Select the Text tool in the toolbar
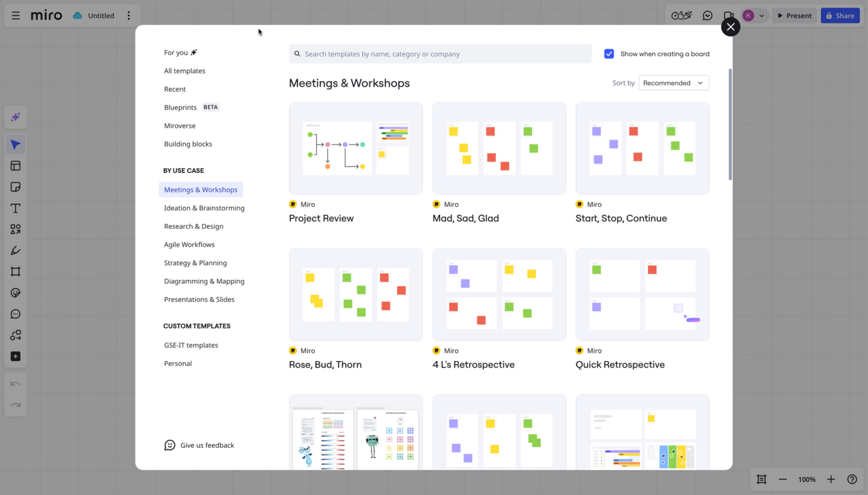Viewport: 868px width, 495px height. (15, 208)
